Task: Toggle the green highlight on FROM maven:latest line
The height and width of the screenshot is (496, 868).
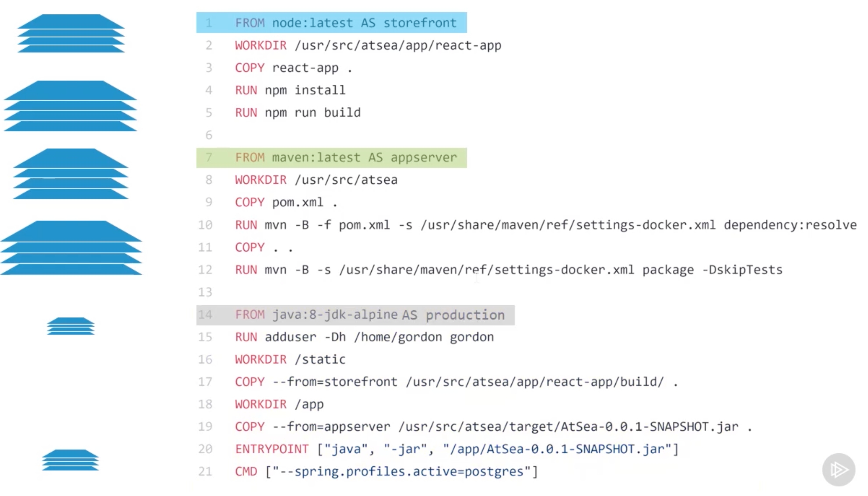Action: 331,157
